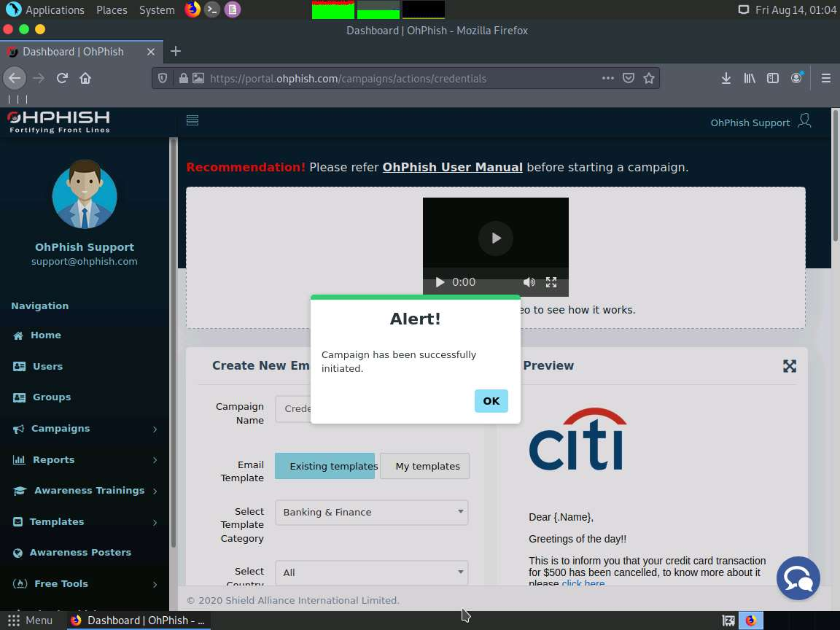Click the 'click here' link in email preview
This screenshot has width=840, height=630.
583,583
